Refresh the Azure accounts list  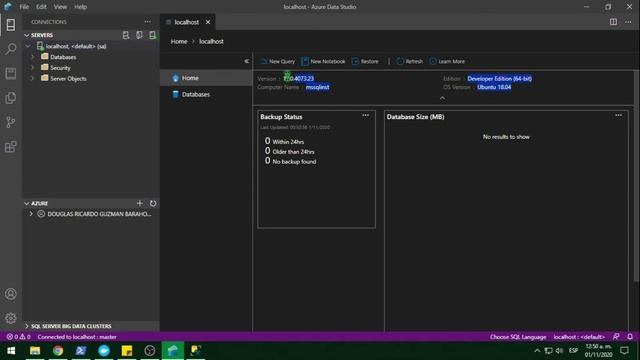click(153, 203)
